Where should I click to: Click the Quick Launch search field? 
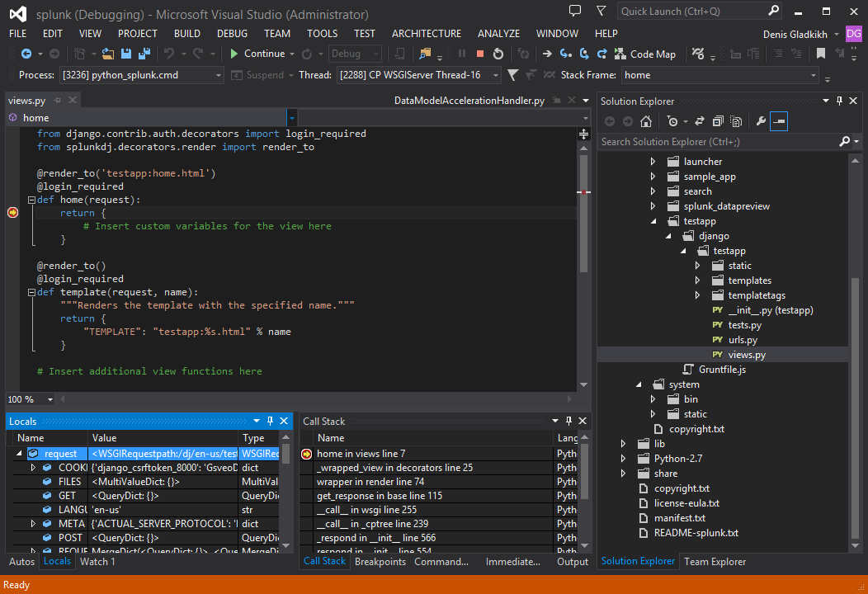pyautogui.click(x=692, y=11)
